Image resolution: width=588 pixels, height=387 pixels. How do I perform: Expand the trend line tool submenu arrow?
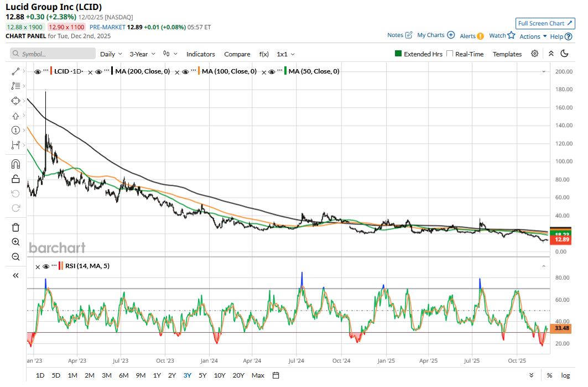24,71
